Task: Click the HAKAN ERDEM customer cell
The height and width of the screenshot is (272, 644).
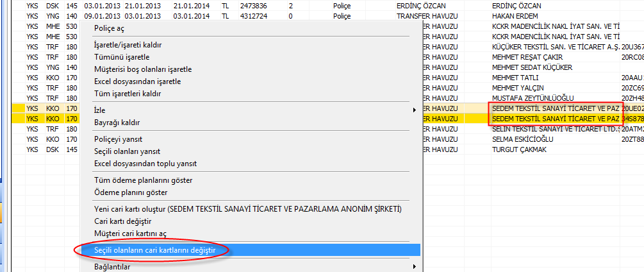Action: [512, 16]
